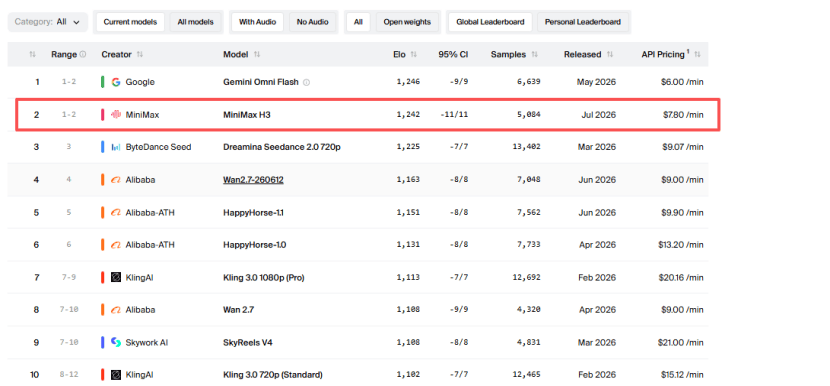The height and width of the screenshot is (386, 830).
Task: Click Elo score 1,246
Action: coord(408,82)
